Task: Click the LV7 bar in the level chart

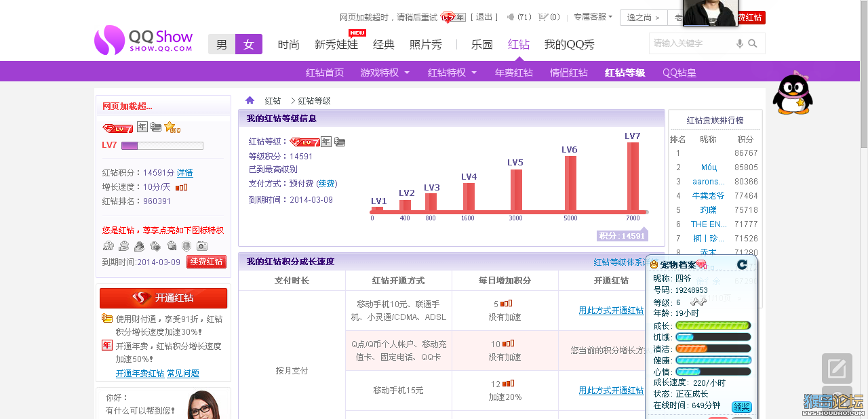Action: (x=633, y=176)
